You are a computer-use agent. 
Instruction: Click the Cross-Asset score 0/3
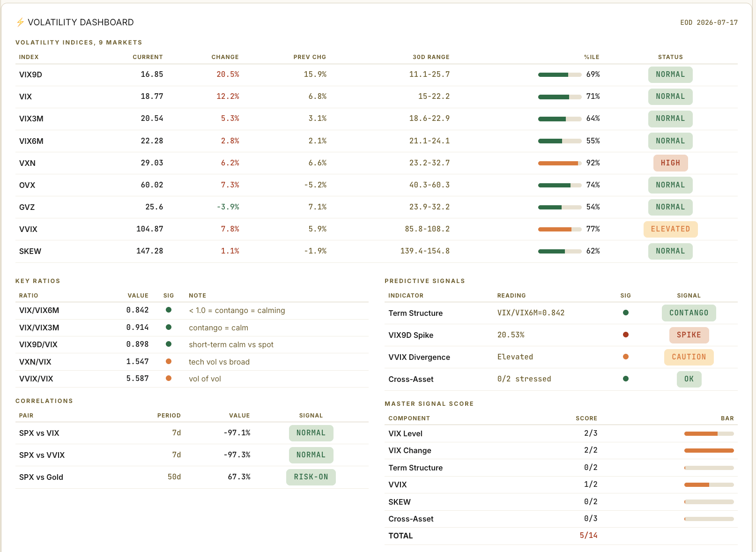(591, 519)
